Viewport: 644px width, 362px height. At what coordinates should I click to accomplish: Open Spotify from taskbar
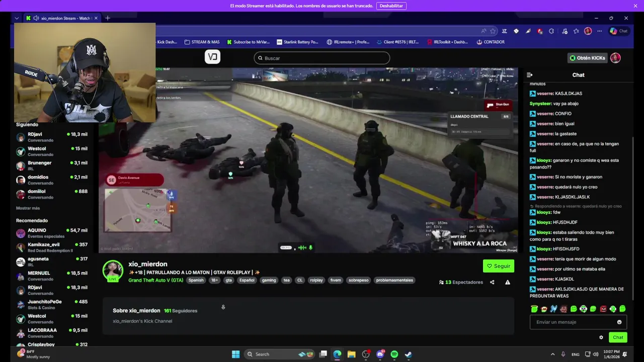pos(394,354)
